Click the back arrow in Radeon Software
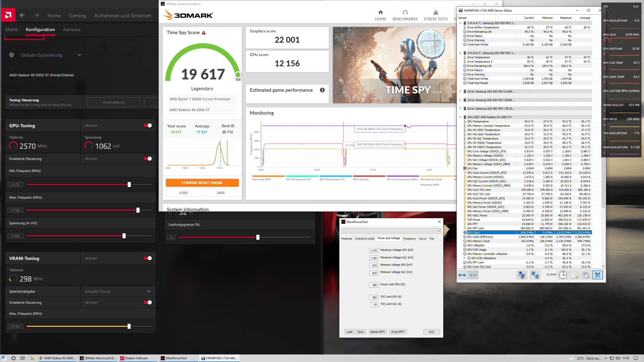This screenshot has width=644, height=362. point(22,15)
